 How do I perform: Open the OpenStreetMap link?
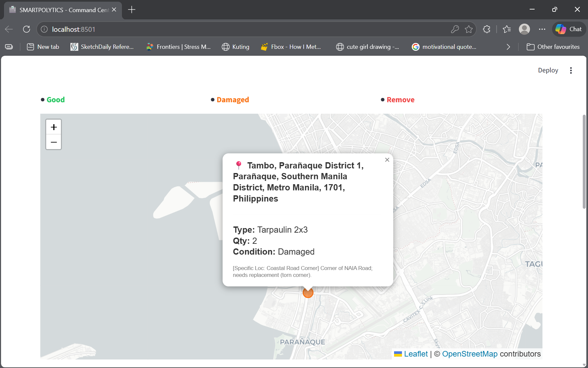pyautogui.click(x=469, y=354)
